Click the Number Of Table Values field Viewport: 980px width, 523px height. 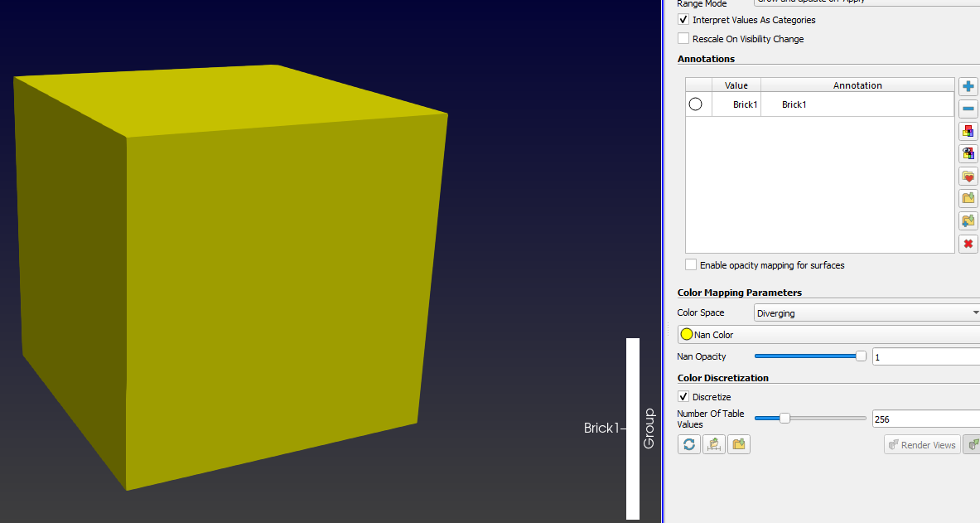[925, 419]
